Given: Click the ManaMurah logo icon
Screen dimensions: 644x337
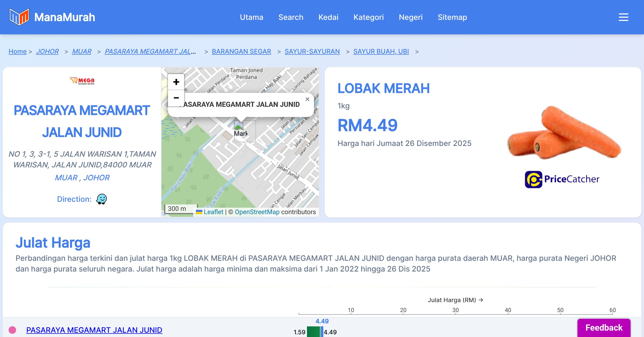Looking at the screenshot, I should (x=19, y=17).
